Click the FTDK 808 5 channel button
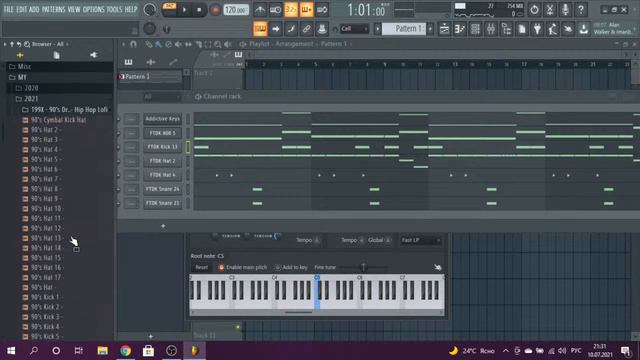Screen dimensions: 640x360 162,133
